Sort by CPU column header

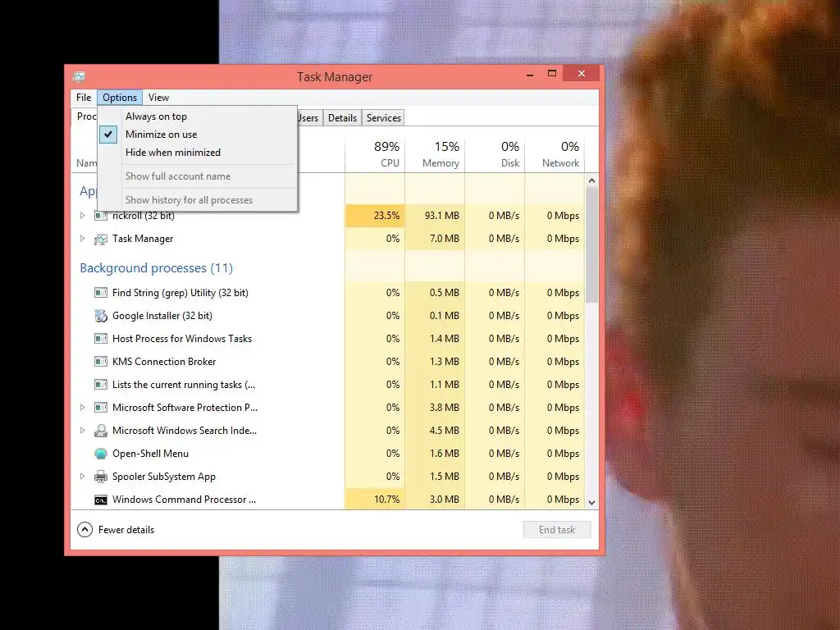(375, 153)
